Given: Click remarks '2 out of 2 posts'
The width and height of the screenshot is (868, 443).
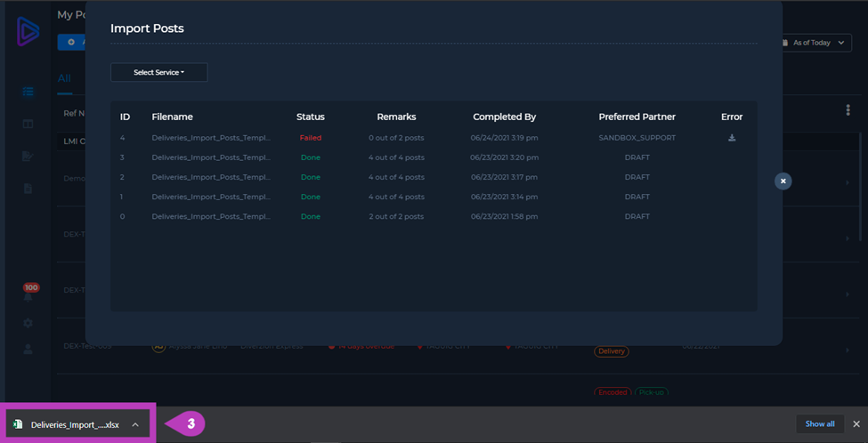Looking at the screenshot, I should 396,216.
